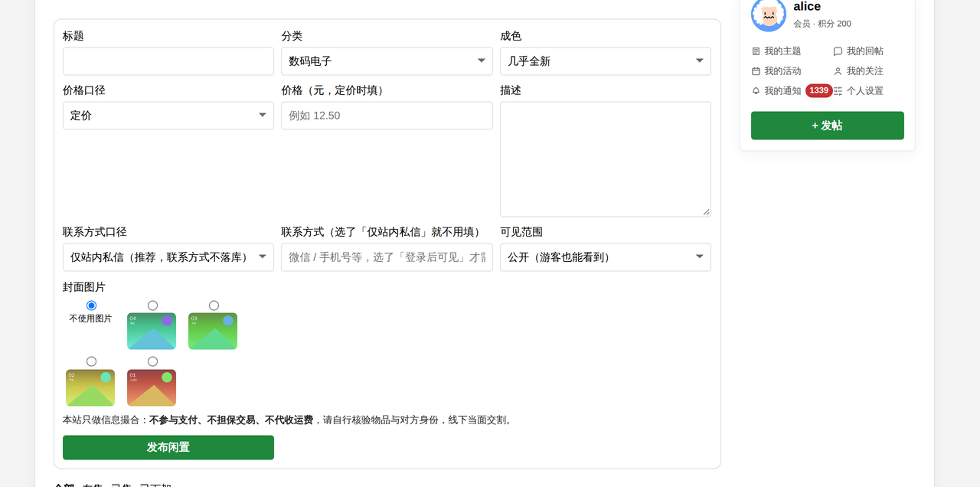Click the teal cover thumbnail 04

[152, 331]
